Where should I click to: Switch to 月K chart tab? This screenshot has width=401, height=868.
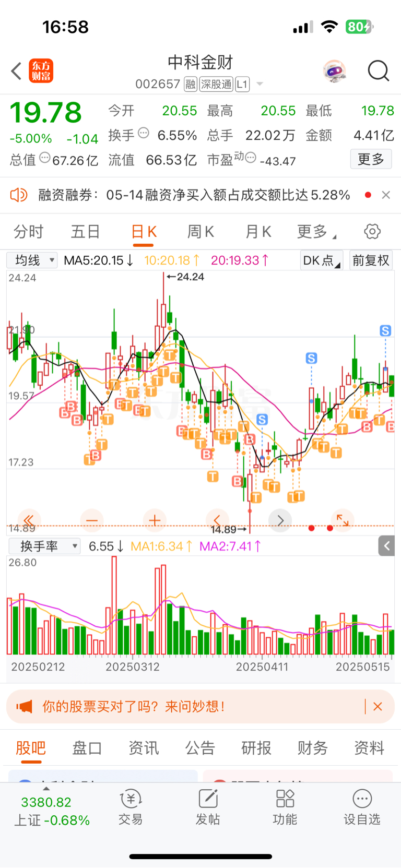(258, 231)
